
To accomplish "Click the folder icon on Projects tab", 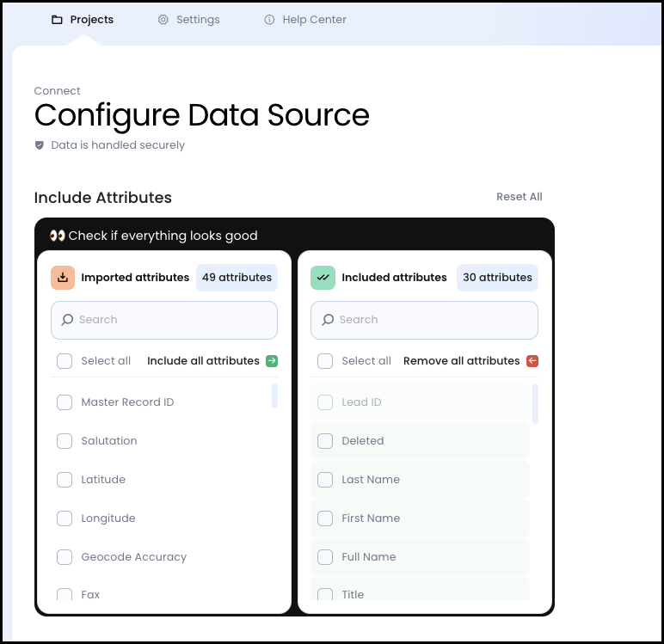I will pyautogui.click(x=58, y=20).
